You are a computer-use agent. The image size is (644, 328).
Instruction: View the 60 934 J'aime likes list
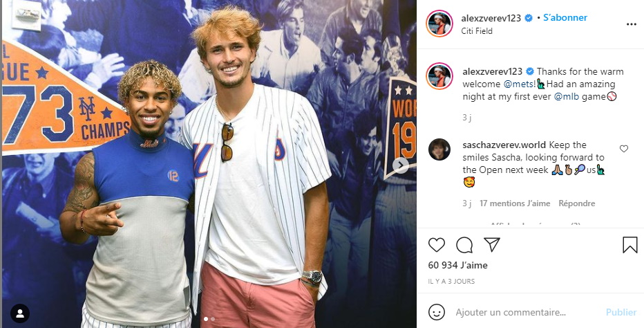457,266
